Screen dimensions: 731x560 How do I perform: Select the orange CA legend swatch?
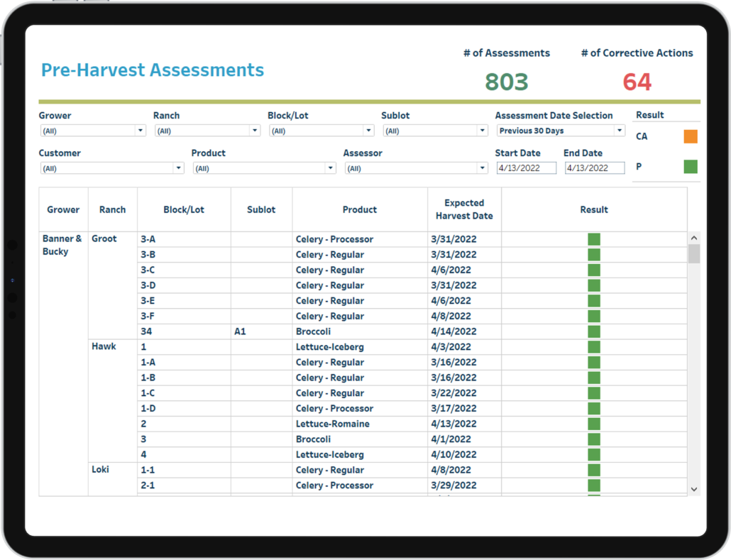pos(690,136)
